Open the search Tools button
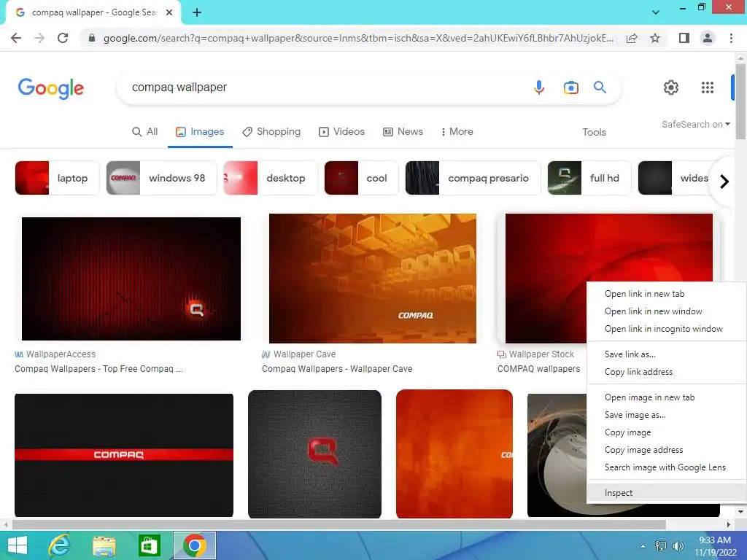Image resolution: width=747 pixels, height=560 pixels. [594, 132]
